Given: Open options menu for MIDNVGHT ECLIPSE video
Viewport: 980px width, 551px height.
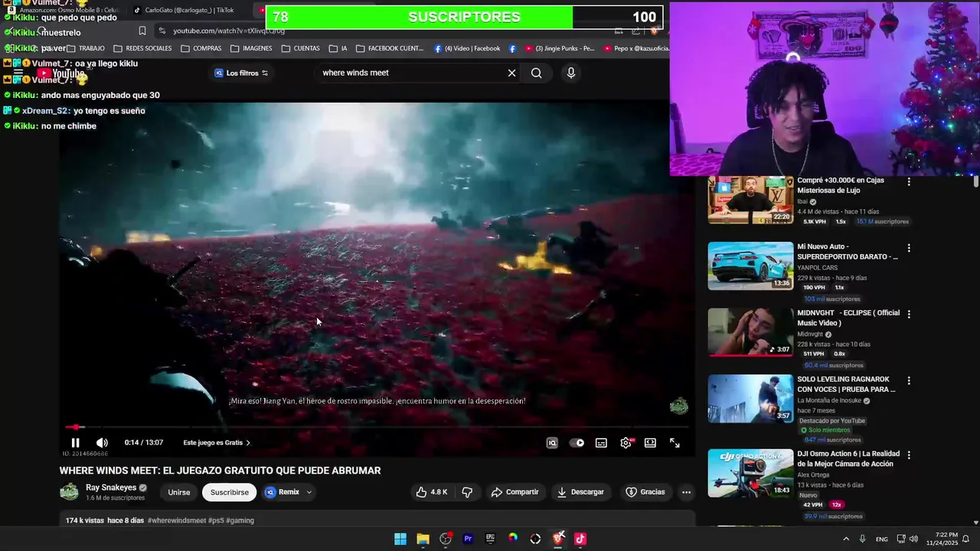Looking at the screenshot, I should (909, 314).
